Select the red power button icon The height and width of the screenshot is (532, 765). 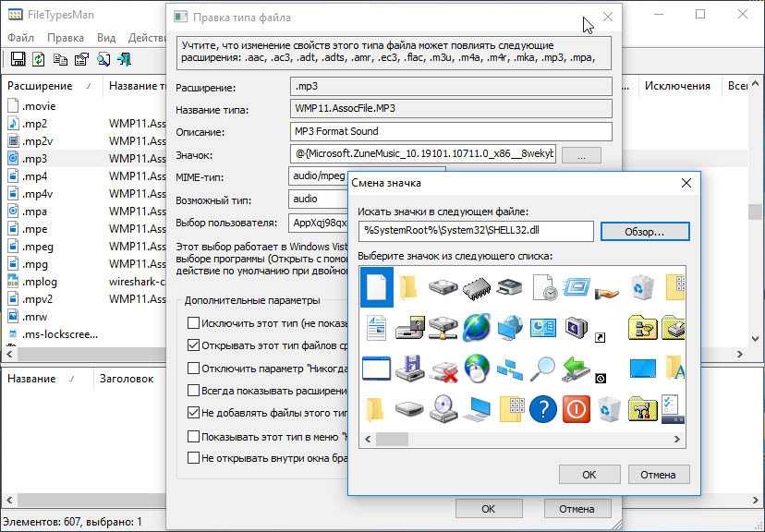[577, 409]
